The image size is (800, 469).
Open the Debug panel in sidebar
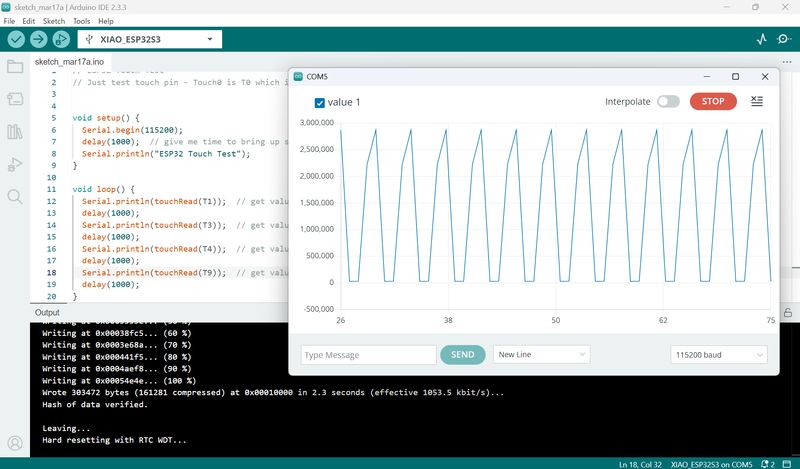click(x=15, y=164)
